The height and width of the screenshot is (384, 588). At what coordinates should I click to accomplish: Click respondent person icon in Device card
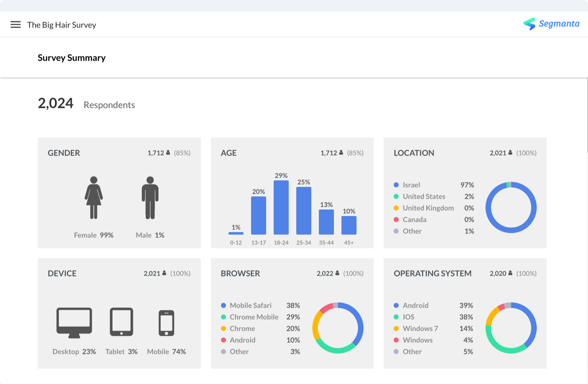[x=164, y=273]
